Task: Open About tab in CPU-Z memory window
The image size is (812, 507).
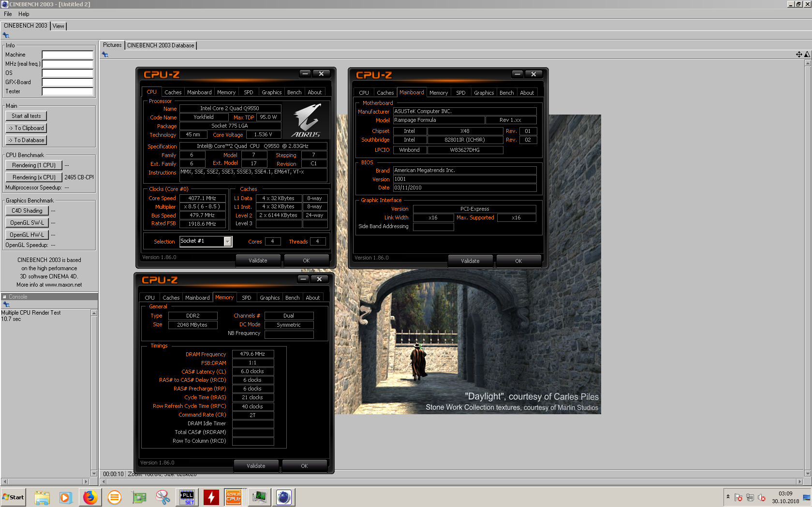Action: coord(312,298)
